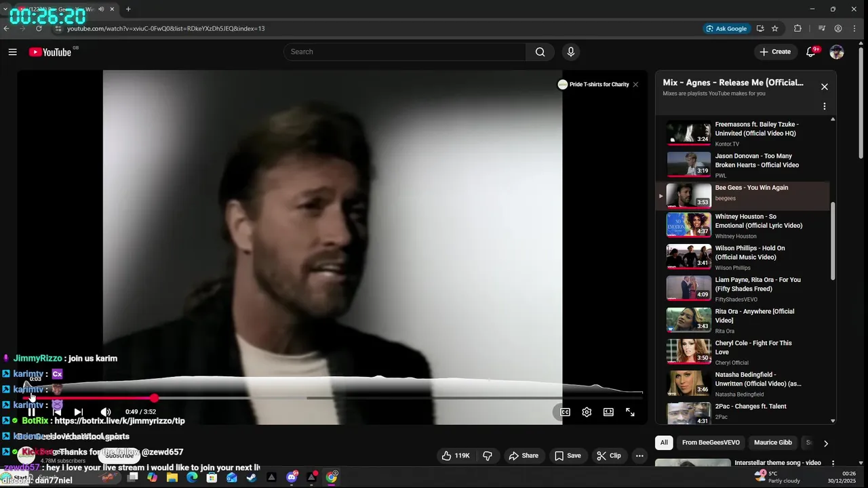Enter full screen mode
Screen dimensions: 868x488
630,411
